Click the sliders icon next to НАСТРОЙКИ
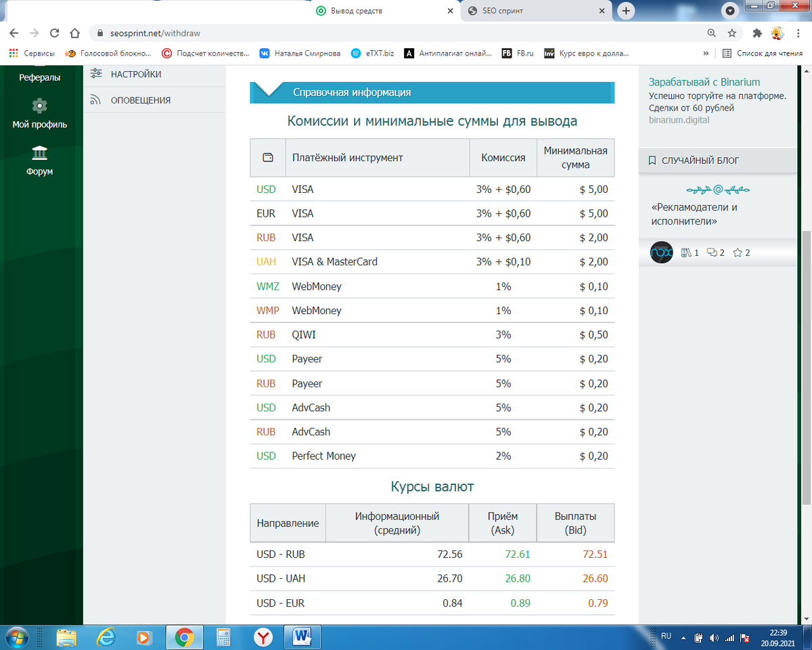 point(96,74)
